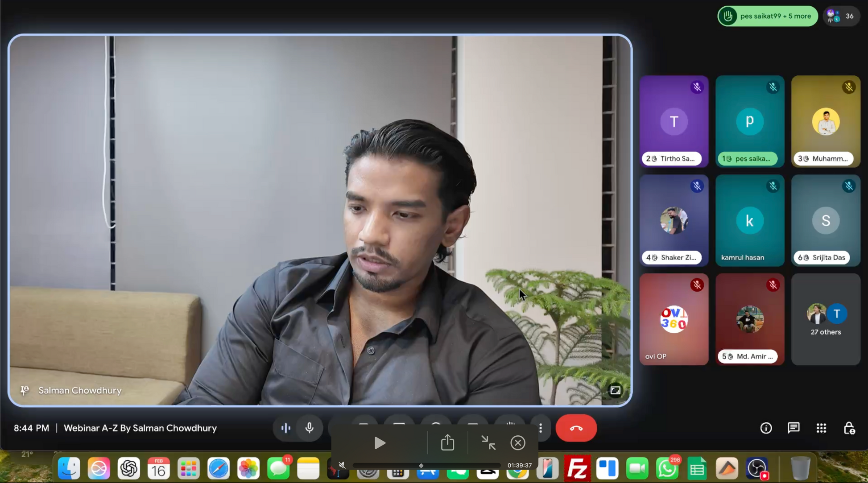Exit full screen using the inward arrows icon
This screenshot has width=868, height=483.
(x=488, y=443)
